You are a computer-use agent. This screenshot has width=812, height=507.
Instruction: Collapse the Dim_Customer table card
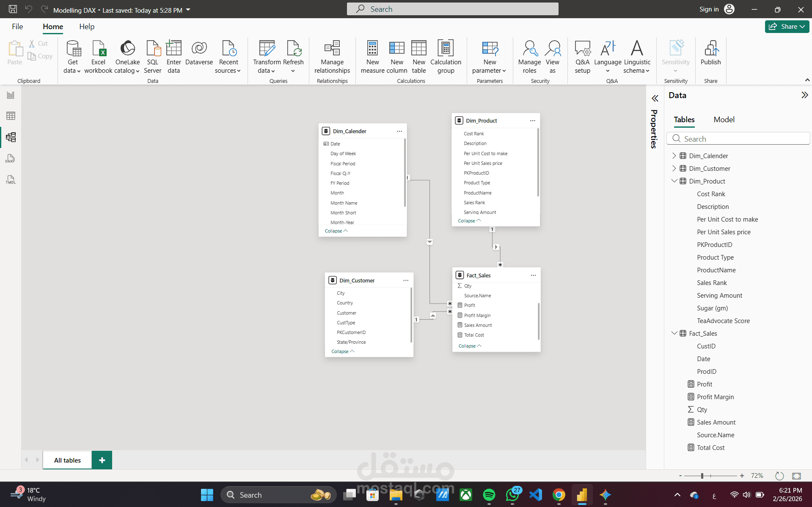pos(342,351)
